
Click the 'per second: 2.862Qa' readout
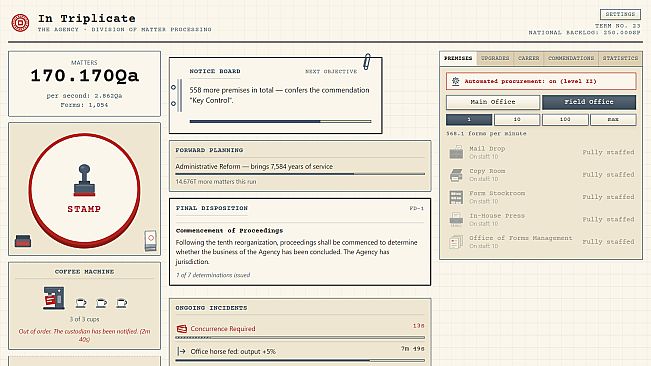(x=84, y=96)
